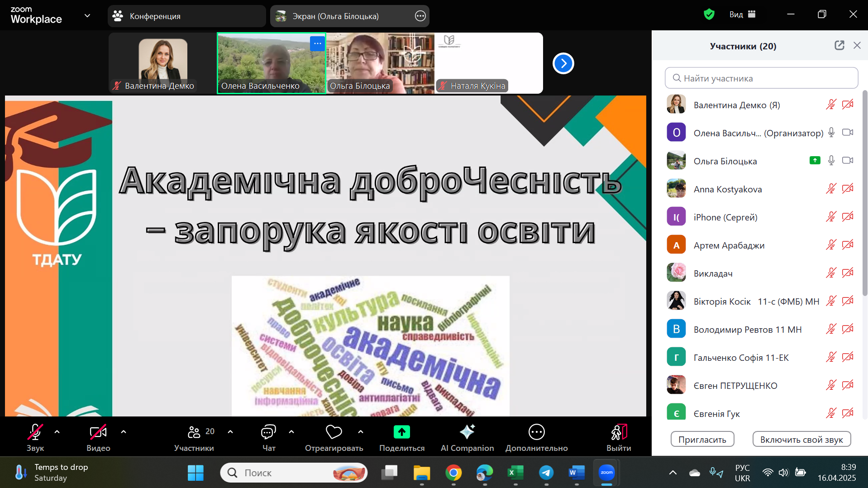Click the Пригласить button
The width and height of the screenshot is (868, 488).
(702, 440)
